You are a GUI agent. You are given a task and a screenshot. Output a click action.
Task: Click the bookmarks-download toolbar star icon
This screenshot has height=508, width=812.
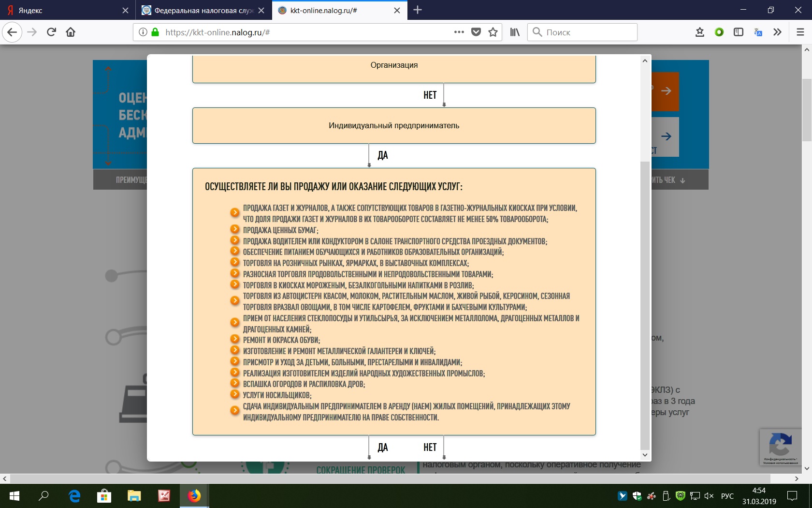[699, 32]
